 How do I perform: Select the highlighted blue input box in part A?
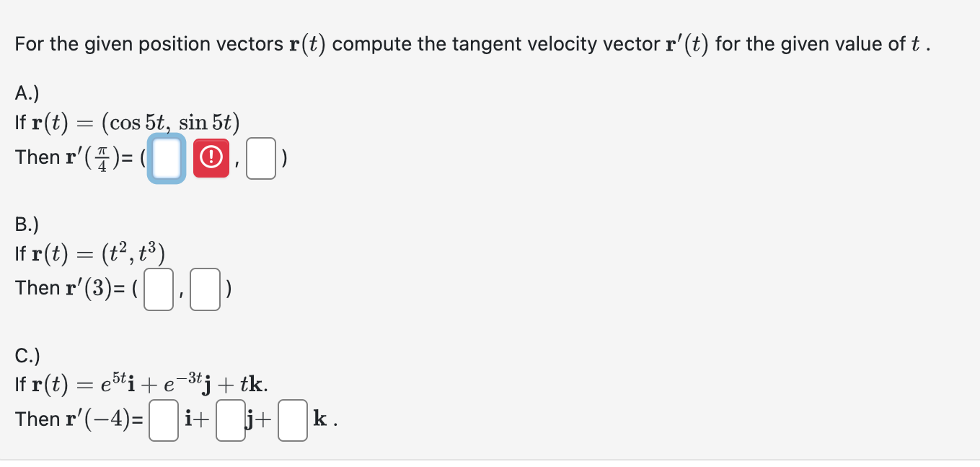point(166,158)
